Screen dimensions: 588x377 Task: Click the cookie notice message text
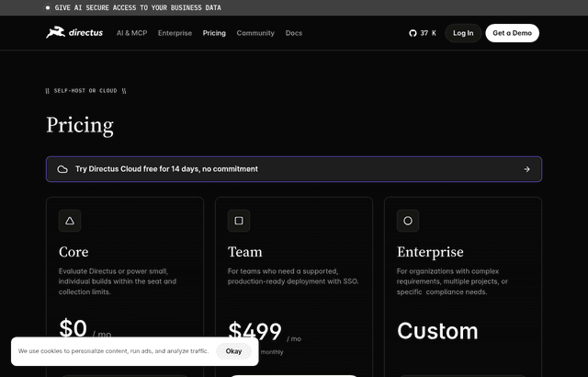pos(113,351)
